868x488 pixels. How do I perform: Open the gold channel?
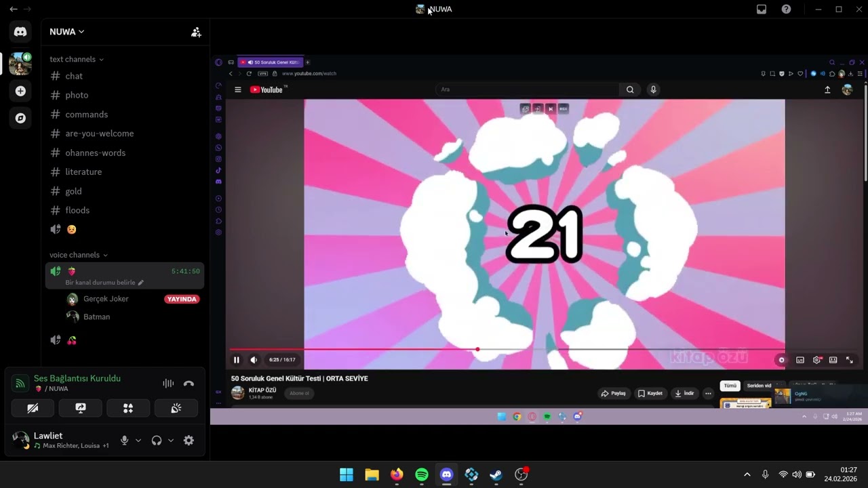point(125,191)
